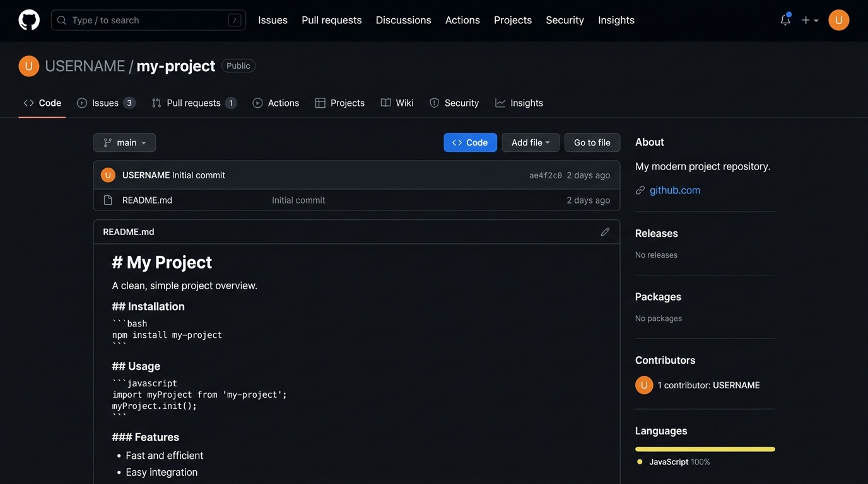Image resolution: width=868 pixels, height=484 pixels.
Task: Open the README.md file in file list
Action: click(147, 200)
